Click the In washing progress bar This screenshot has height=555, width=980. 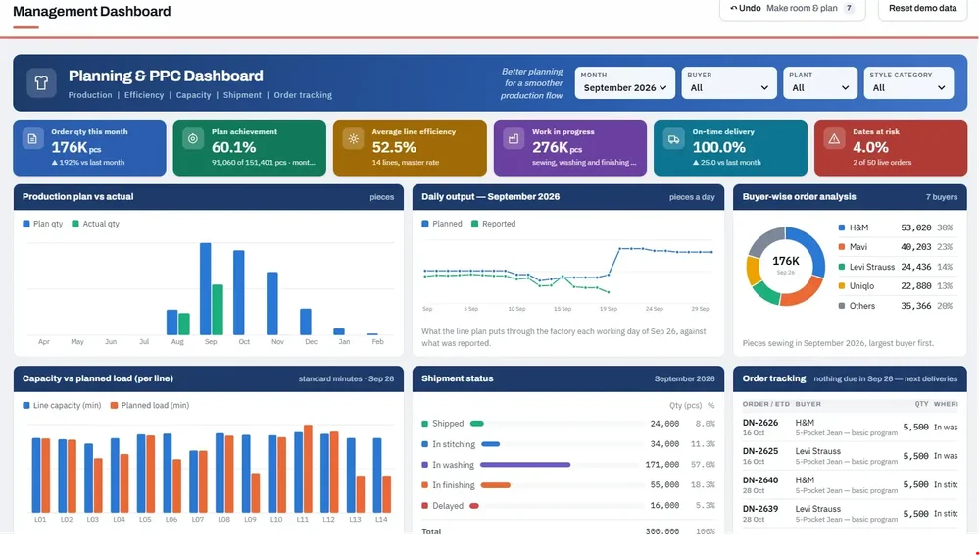(x=525, y=465)
